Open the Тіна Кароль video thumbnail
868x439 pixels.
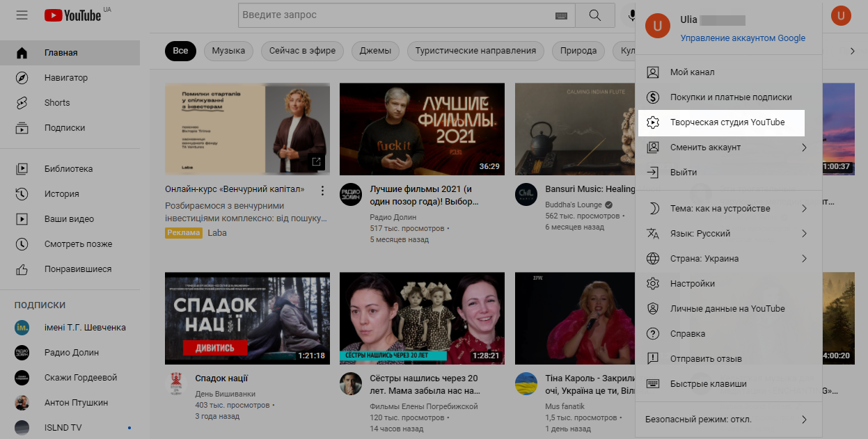pos(576,318)
